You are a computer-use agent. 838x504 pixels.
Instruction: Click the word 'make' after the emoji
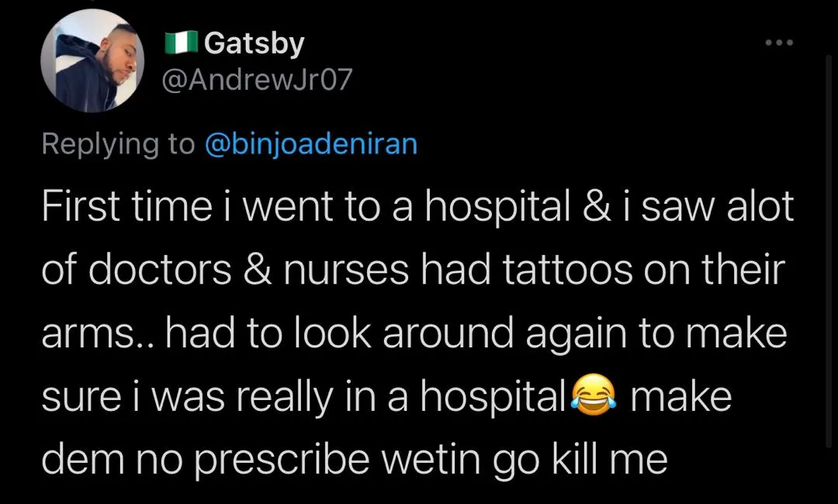(681, 397)
